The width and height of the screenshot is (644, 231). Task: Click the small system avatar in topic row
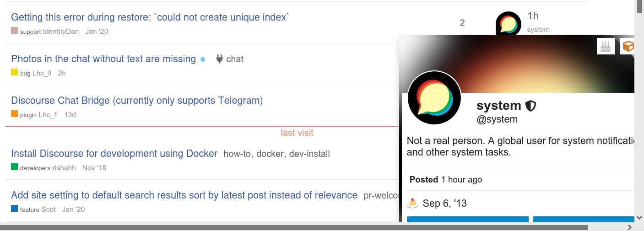[x=508, y=24]
